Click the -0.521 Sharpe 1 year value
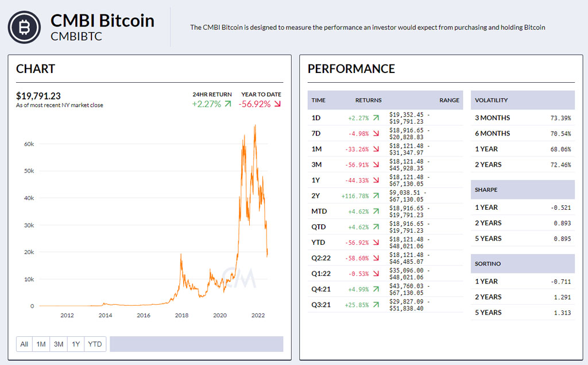The image size is (588, 365). click(560, 208)
